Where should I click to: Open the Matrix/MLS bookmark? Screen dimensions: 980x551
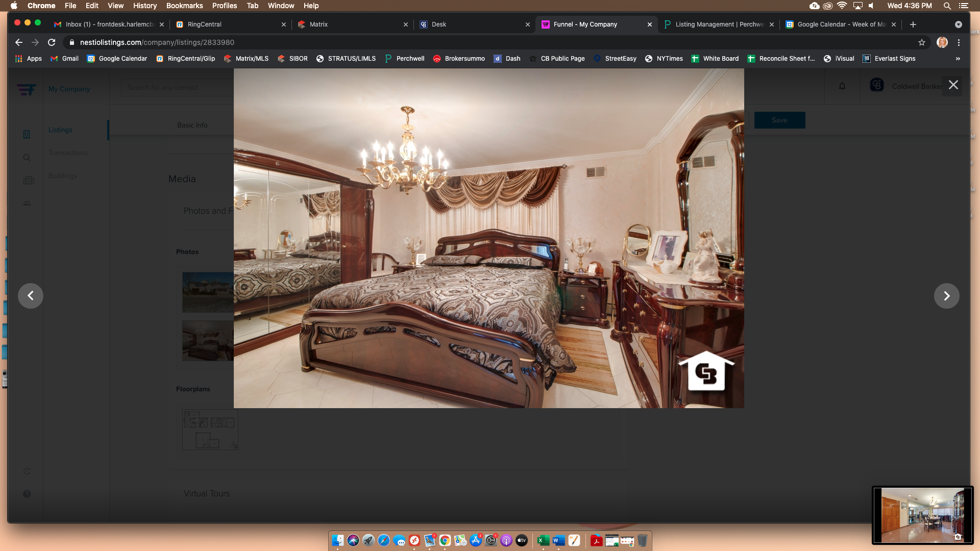(246, 59)
